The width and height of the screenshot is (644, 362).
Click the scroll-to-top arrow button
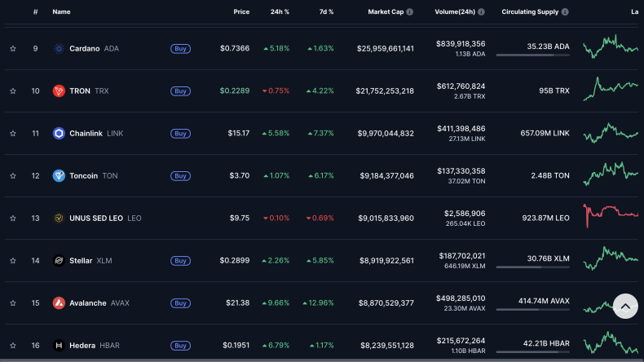625,306
